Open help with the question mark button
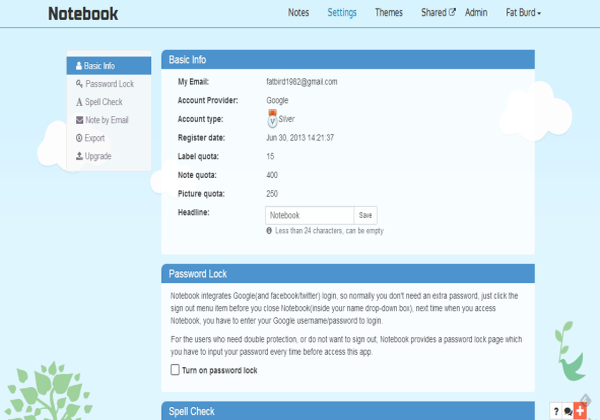Screen dimensions: 600x420 [556, 412]
